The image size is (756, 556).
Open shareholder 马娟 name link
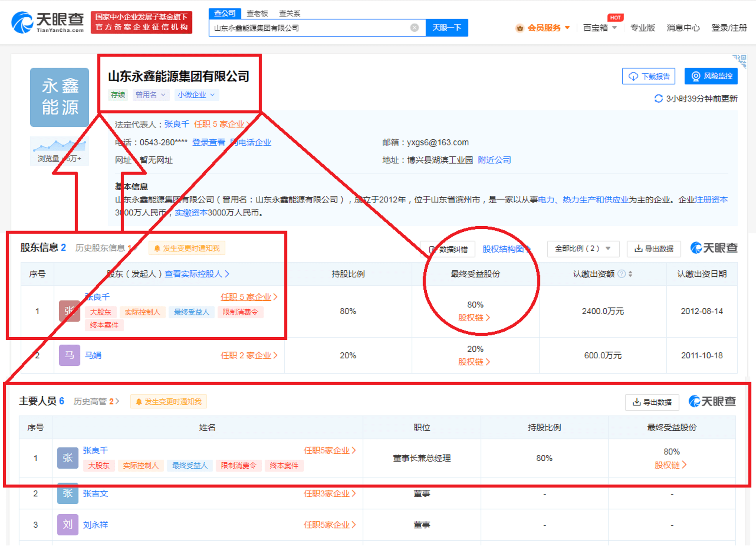[x=93, y=355]
